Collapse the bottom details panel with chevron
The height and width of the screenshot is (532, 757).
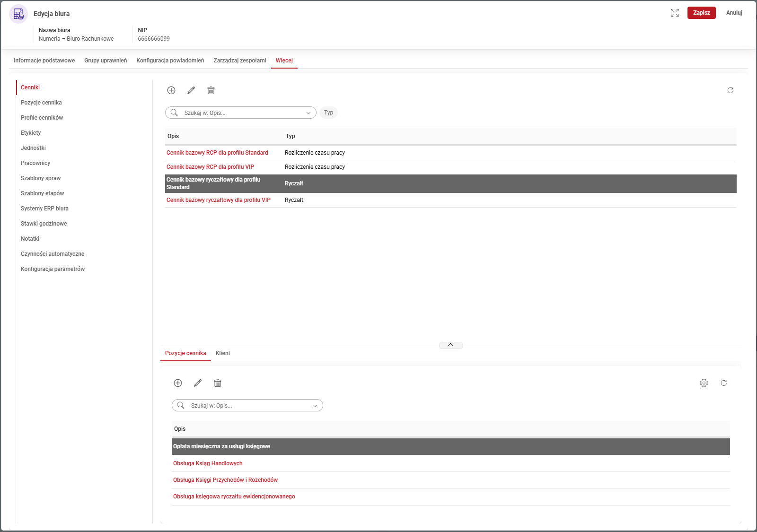[450, 345]
